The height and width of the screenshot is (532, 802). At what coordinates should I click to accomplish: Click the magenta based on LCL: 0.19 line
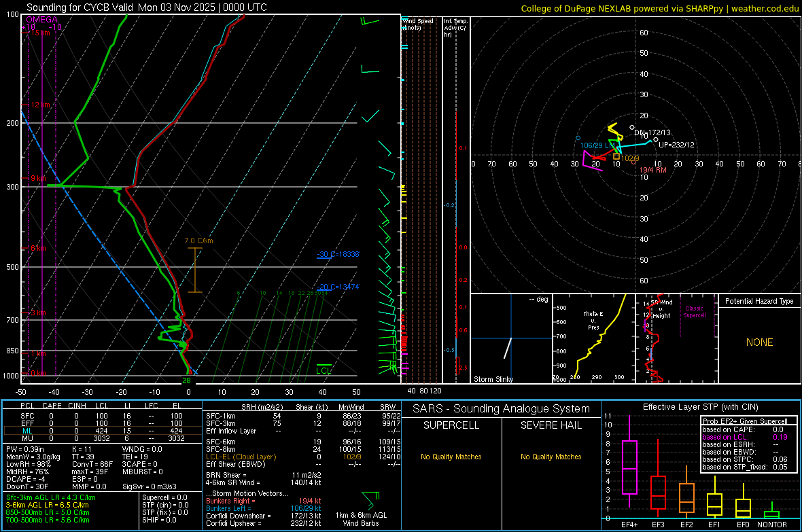[745, 437]
